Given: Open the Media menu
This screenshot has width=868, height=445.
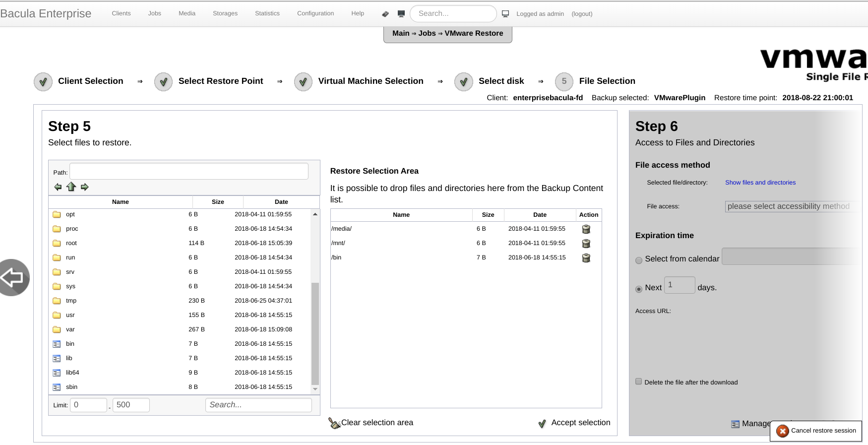Looking at the screenshot, I should [187, 13].
